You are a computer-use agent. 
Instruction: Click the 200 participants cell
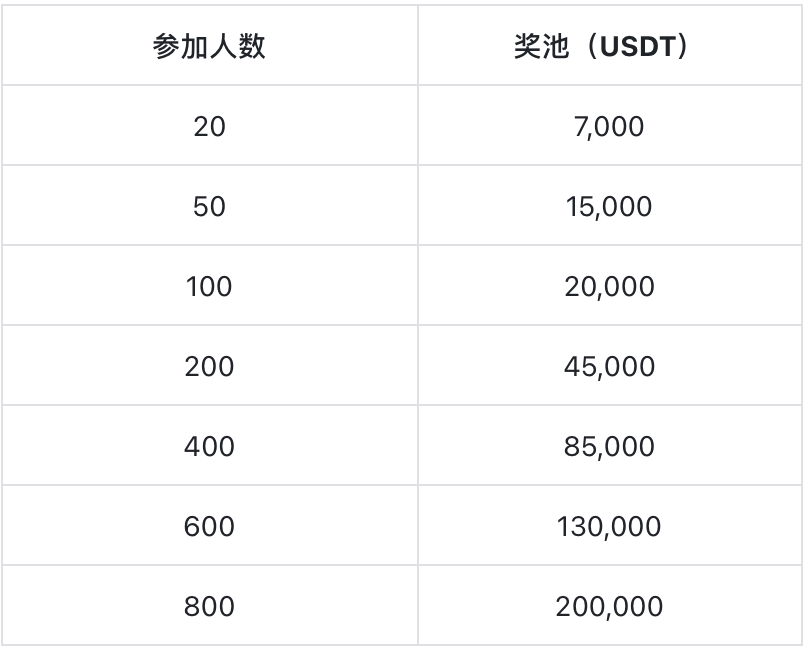click(x=209, y=366)
